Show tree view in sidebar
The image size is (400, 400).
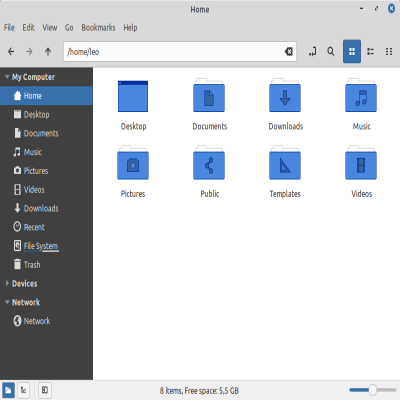click(x=23, y=390)
